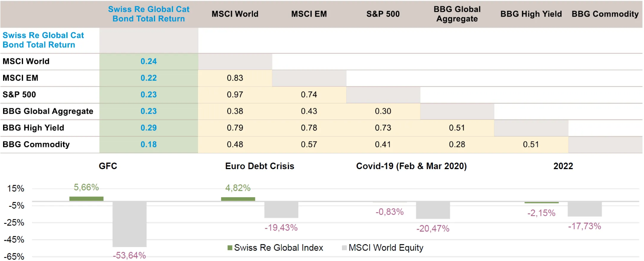
Task: Select the BBG Commodity row label
Action: (x=36, y=144)
